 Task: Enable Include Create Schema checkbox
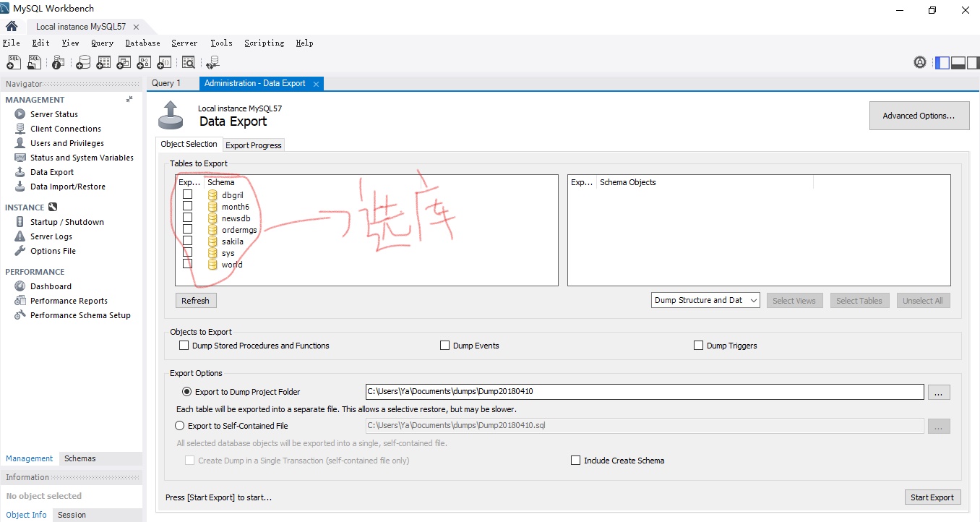pos(575,461)
